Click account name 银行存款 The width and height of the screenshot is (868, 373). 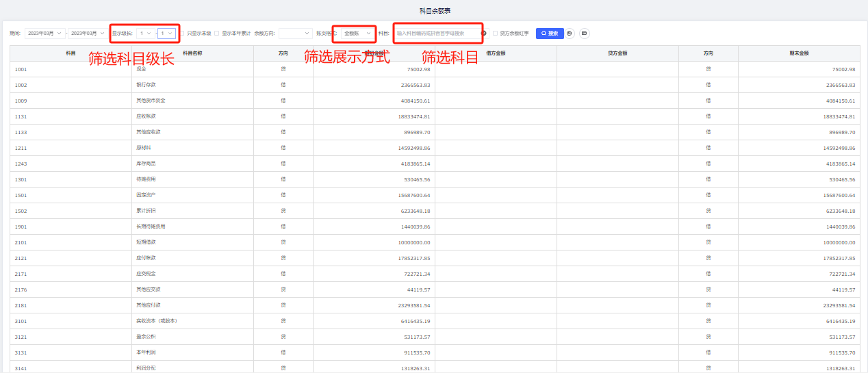[146, 85]
